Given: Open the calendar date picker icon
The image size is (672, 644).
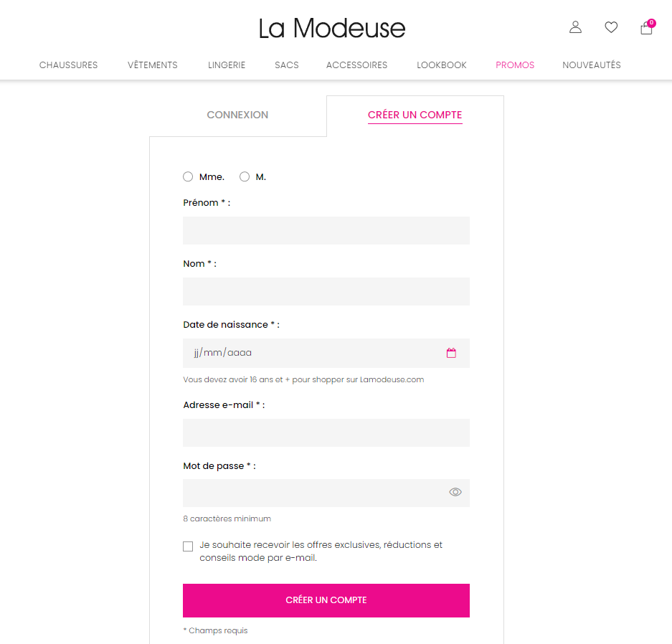Looking at the screenshot, I should (451, 353).
